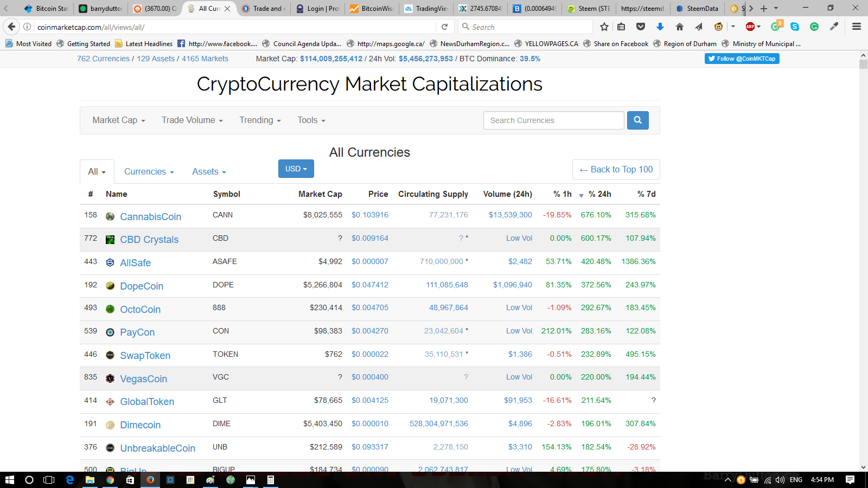Screen dimensions: 868x488
Task: Sort table by the Market Cap column
Action: coord(320,194)
